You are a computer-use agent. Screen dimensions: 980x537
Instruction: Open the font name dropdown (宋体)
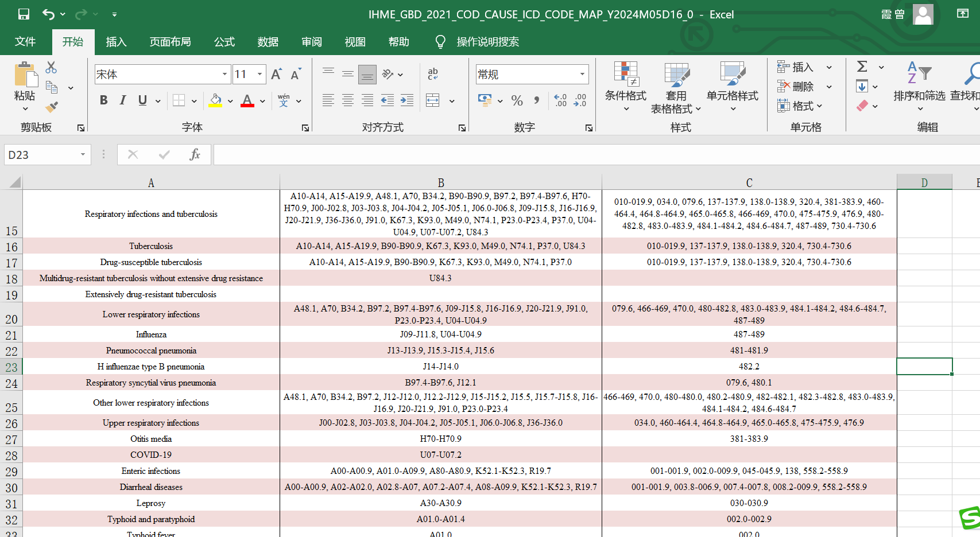pyautogui.click(x=224, y=74)
